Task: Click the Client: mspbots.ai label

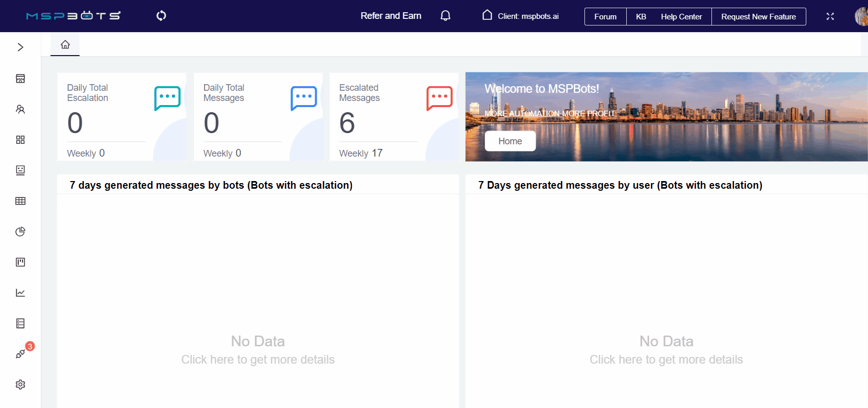Action: pos(528,16)
